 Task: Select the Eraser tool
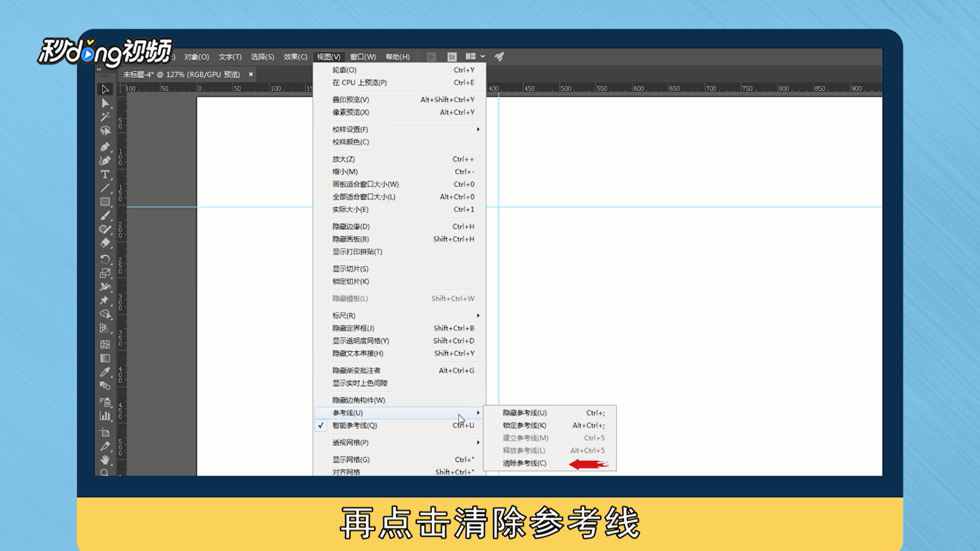[x=105, y=243]
